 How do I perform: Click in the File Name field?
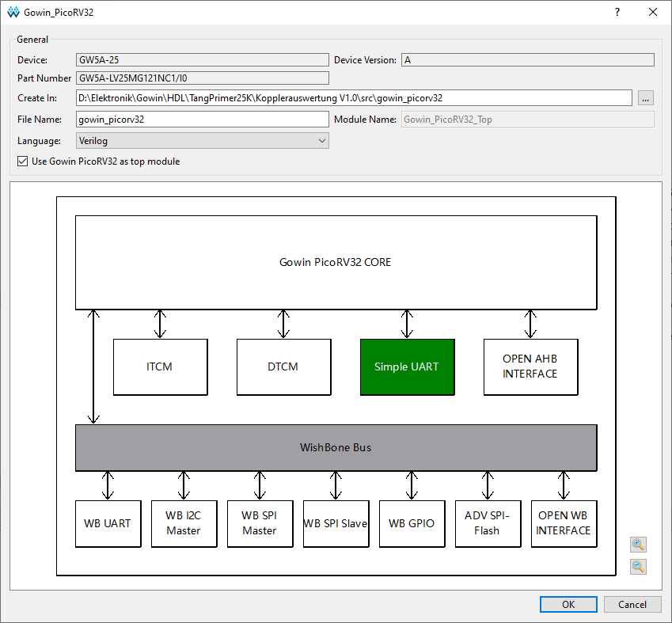coord(203,120)
